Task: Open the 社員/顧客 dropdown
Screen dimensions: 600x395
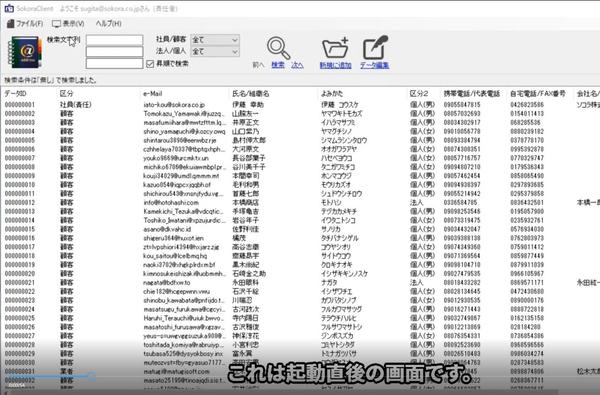Action: (x=215, y=40)
